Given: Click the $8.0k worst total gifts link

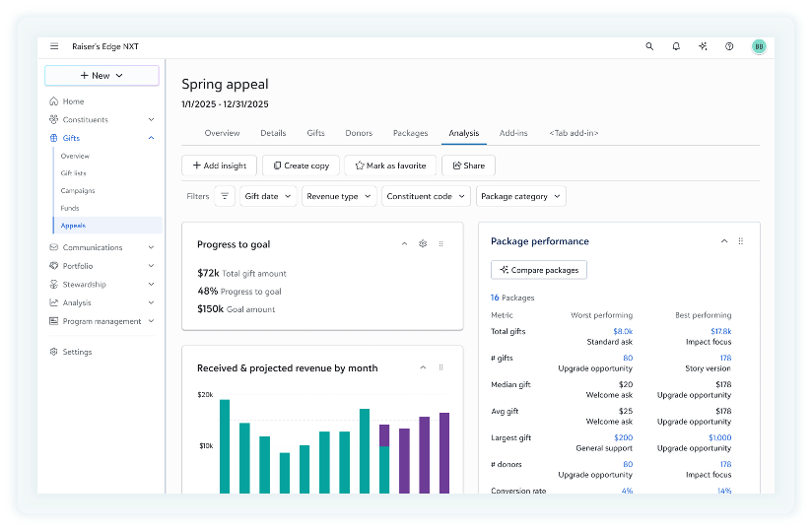Looking at the screenshot, I should click(x=623, y=331).
